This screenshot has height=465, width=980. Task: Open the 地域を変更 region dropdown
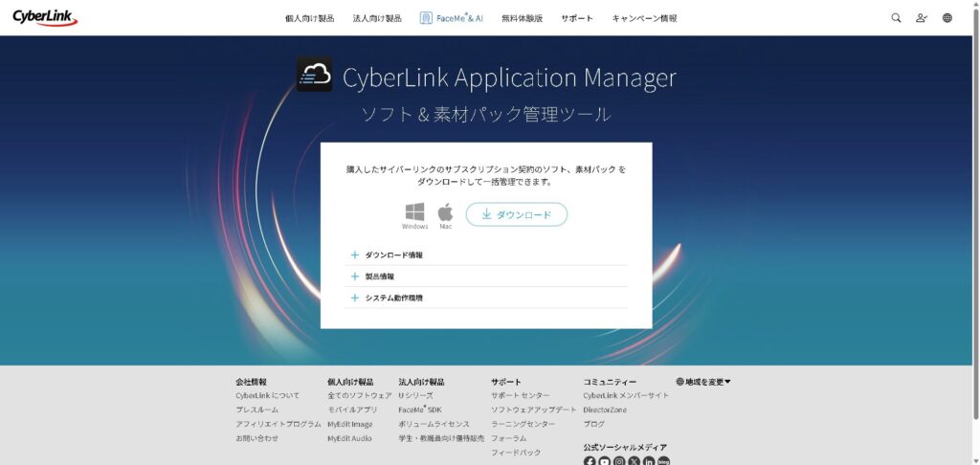(703, 382)
